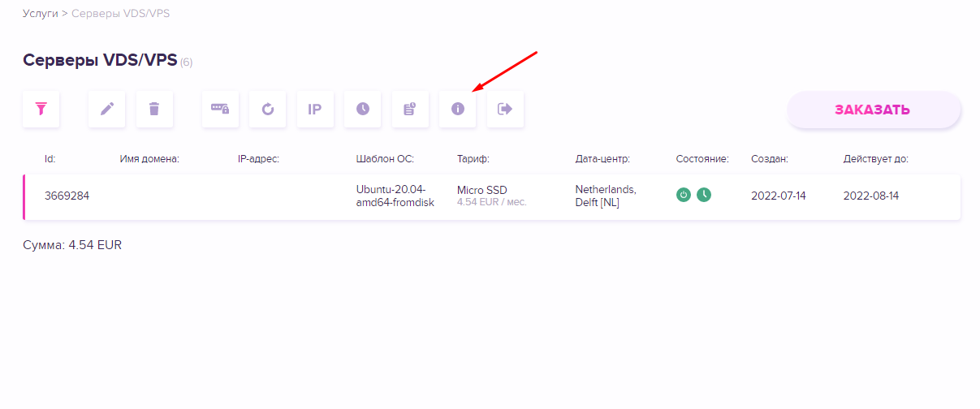Image resolution: width=980 pixels, height=409 pixels.
Task: Open the info circle icon
Action: pyautogui.click(x=458, y=110)
